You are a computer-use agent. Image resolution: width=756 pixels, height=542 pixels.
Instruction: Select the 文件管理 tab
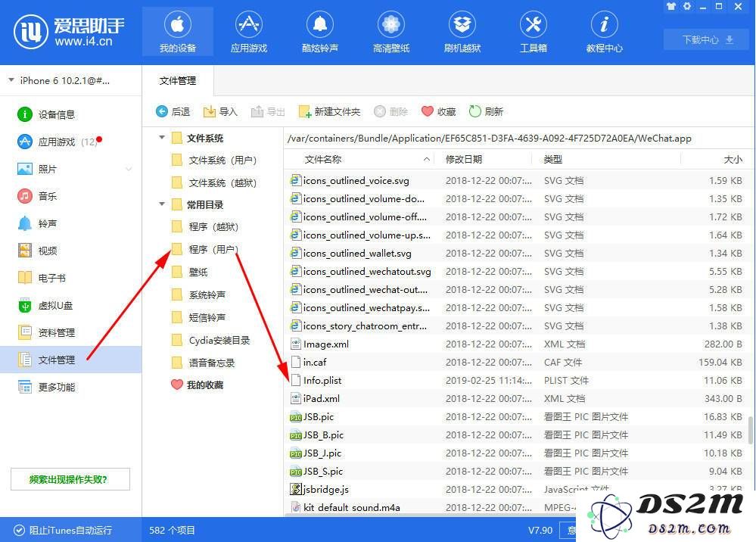coord(177,80)
